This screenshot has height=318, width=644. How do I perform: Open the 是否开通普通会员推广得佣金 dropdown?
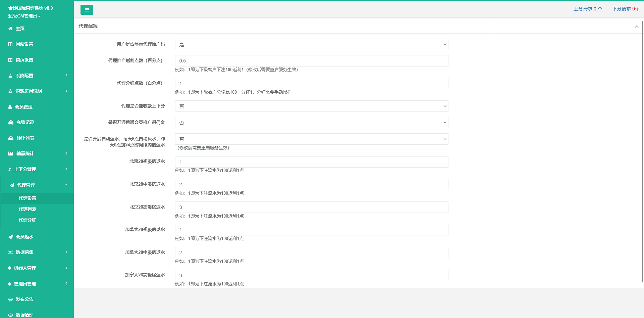[x=311, y=123]
